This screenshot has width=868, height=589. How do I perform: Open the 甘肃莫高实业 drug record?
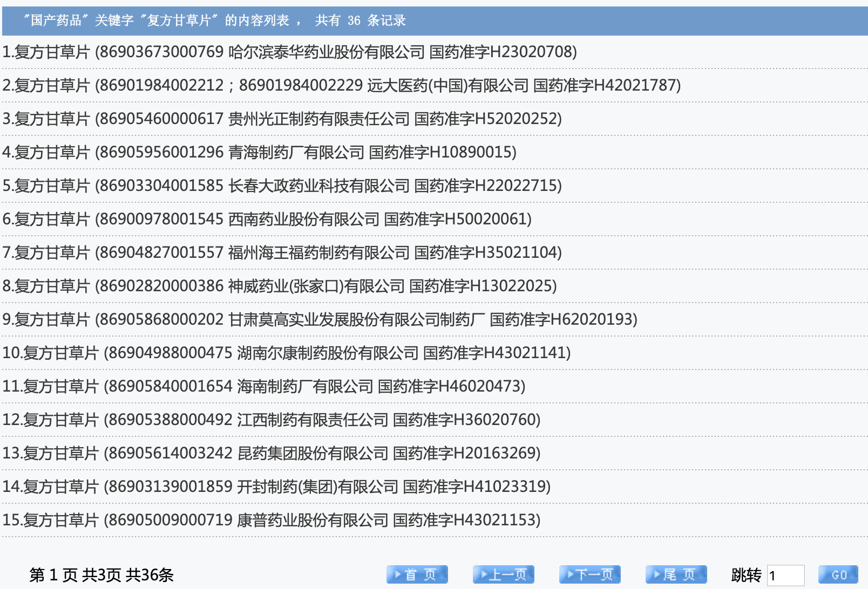pos(320,319)
